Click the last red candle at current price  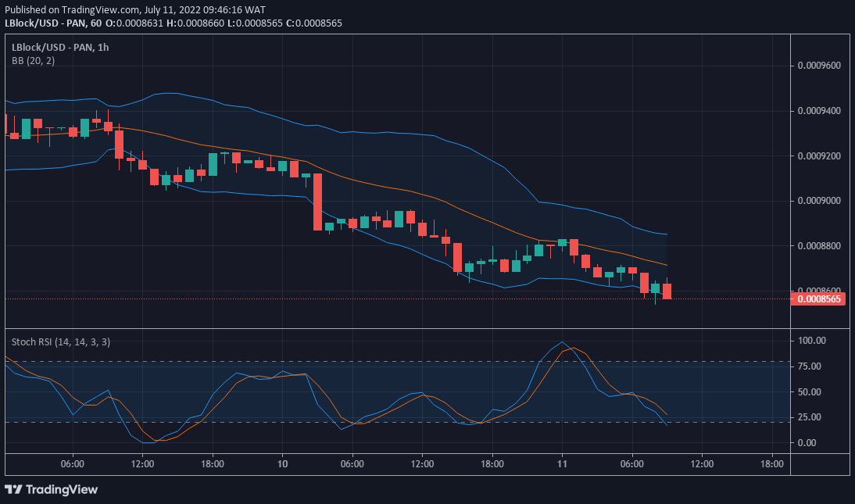pos(667,291)
